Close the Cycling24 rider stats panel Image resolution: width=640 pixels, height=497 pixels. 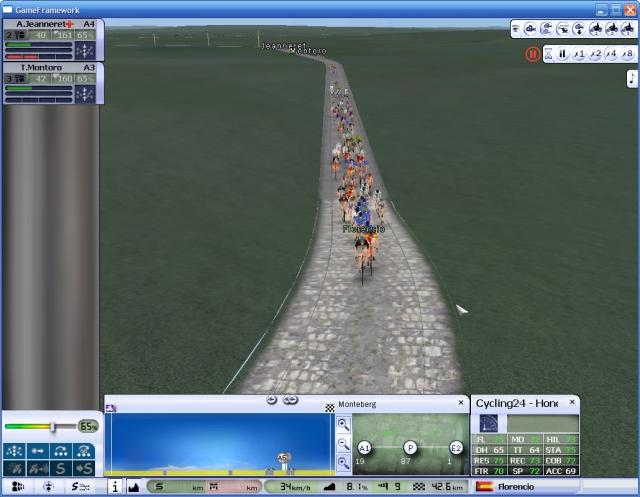pos(572,403)
